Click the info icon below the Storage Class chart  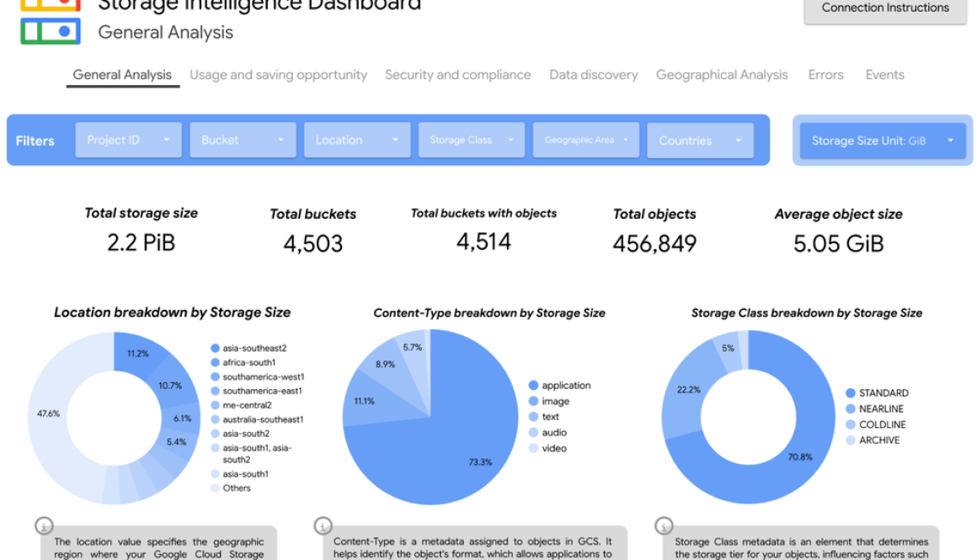[664, 525]
